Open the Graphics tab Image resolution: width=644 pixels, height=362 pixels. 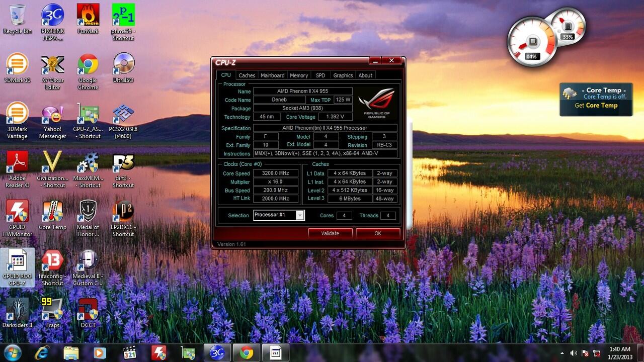tap(343, 75)
